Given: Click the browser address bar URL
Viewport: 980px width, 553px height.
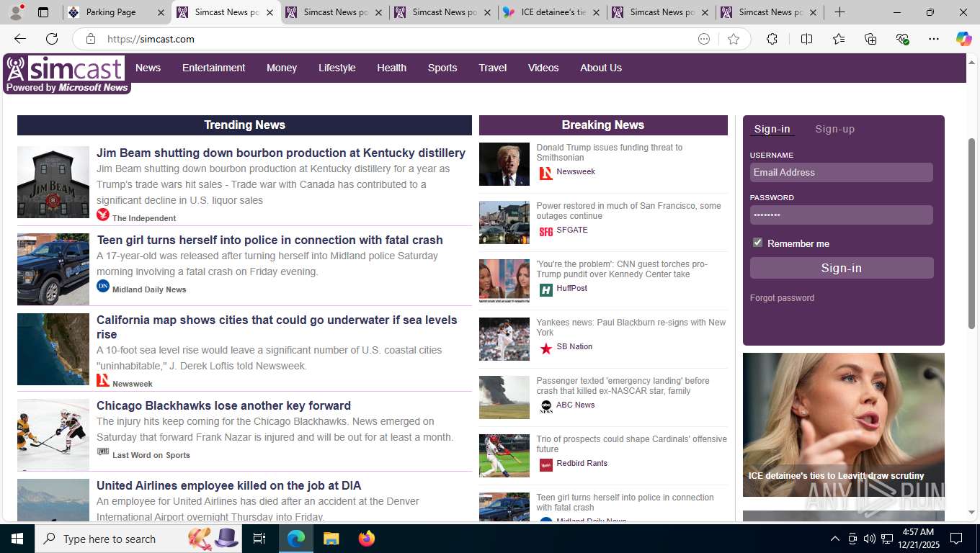Looking at the screenshot, I should coord(151,39).
